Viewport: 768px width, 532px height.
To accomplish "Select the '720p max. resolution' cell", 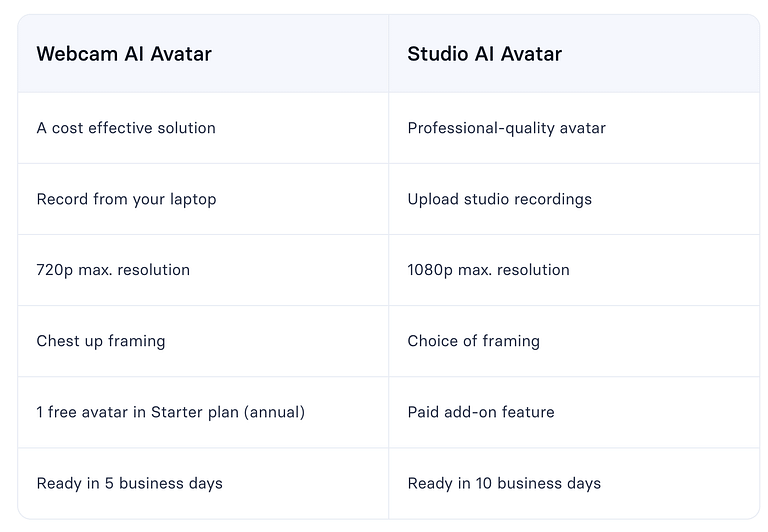I will click(x=113, y=270).
